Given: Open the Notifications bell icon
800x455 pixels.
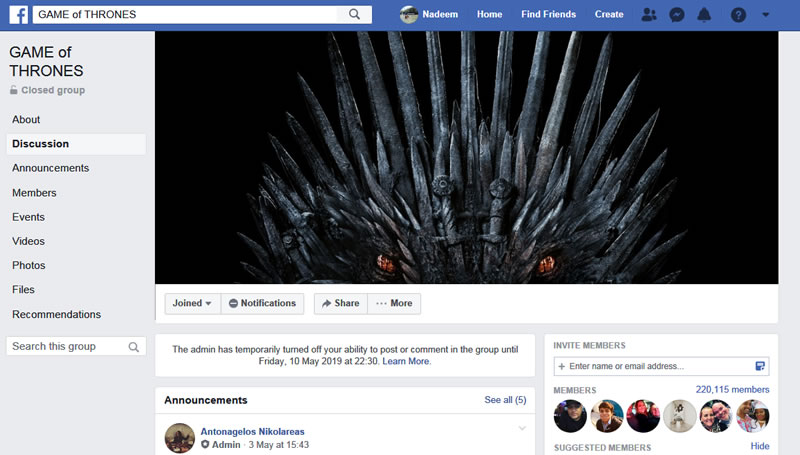Looking at the screenshot, I should (x=704, y=15).
